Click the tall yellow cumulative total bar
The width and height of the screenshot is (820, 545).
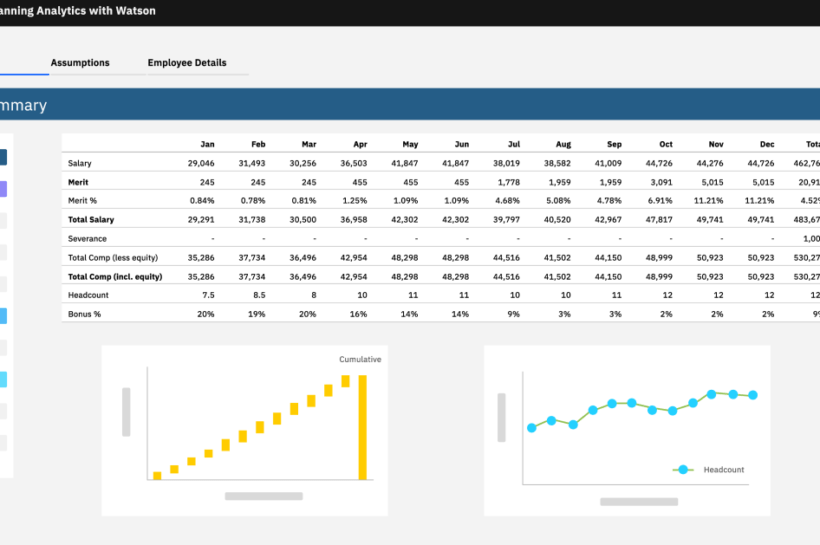tap(363, 427)
